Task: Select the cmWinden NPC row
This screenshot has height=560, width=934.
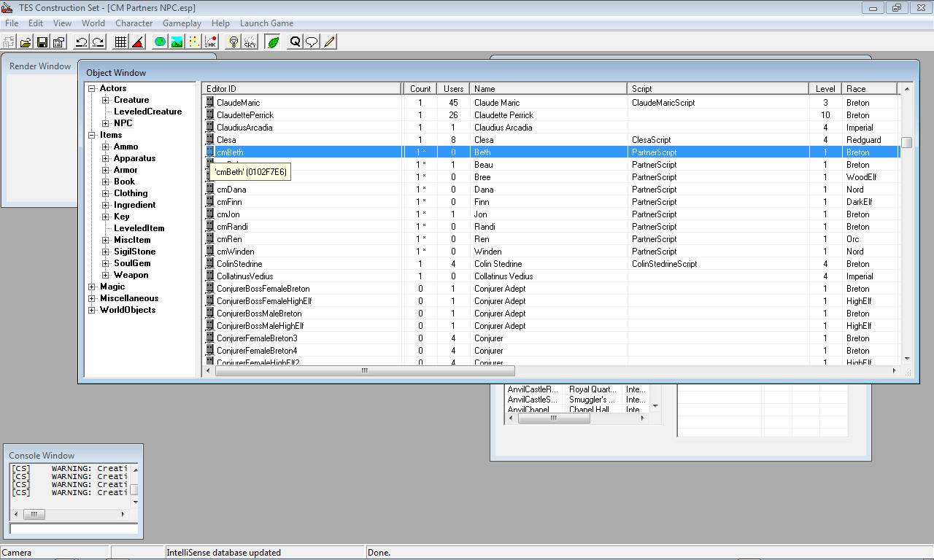Action: click(x=236, y=252)
